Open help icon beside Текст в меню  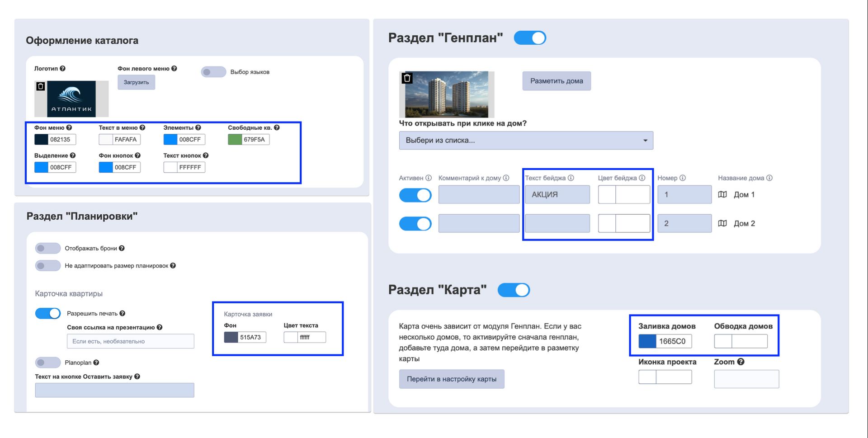(142, 128)
